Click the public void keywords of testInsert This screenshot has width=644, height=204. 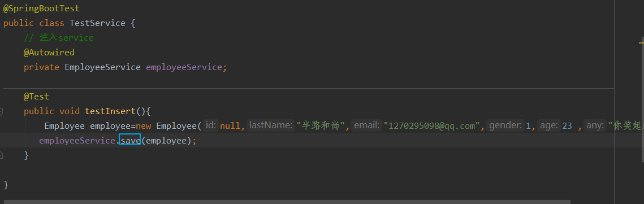pyautogui.click(x=52, y=111)
